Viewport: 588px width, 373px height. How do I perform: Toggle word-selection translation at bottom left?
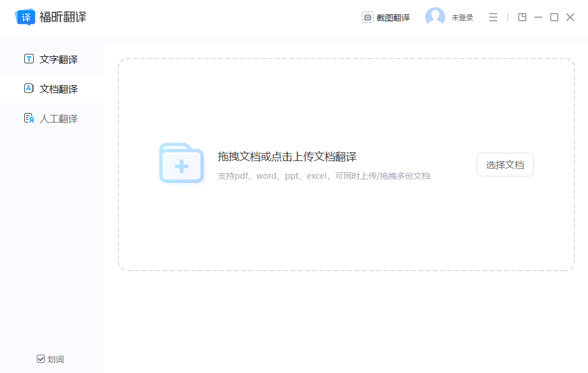coord(52,359)
